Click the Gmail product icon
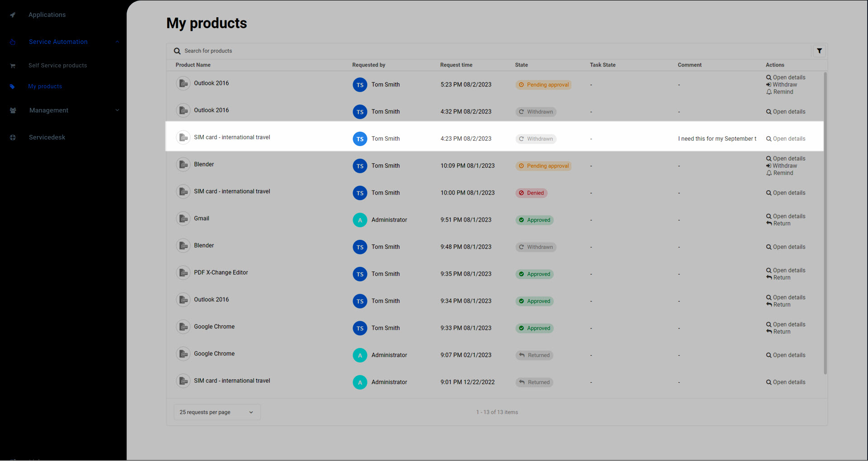Viewport: 868px width, 461px height. point(183,219)
